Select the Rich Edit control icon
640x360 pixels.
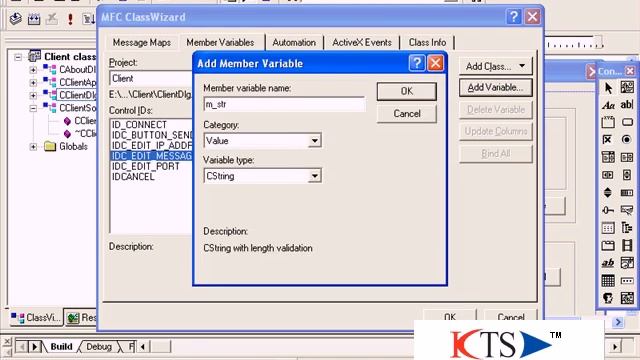tap(608, 263)
